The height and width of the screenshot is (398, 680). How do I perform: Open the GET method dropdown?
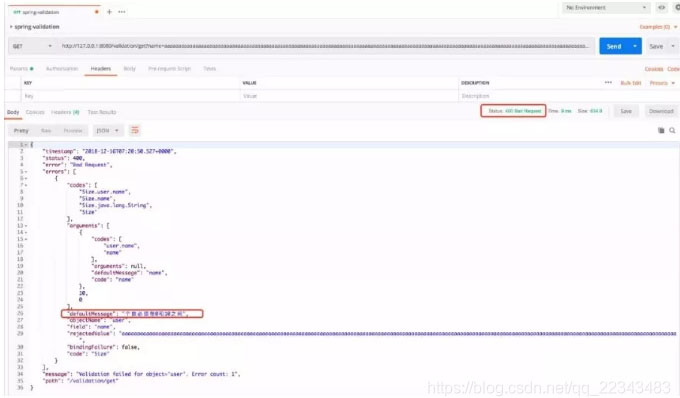pos(32,46)
